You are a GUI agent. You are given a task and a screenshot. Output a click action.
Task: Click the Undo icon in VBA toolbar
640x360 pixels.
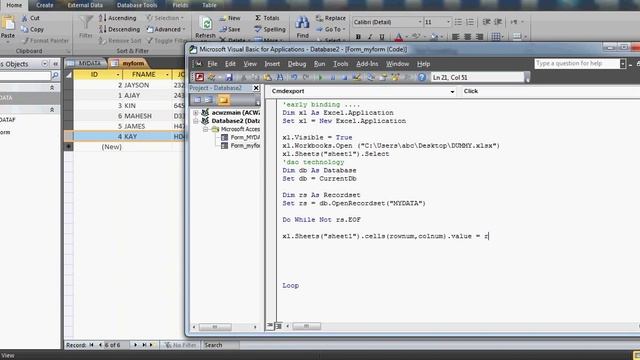[293, 77]
